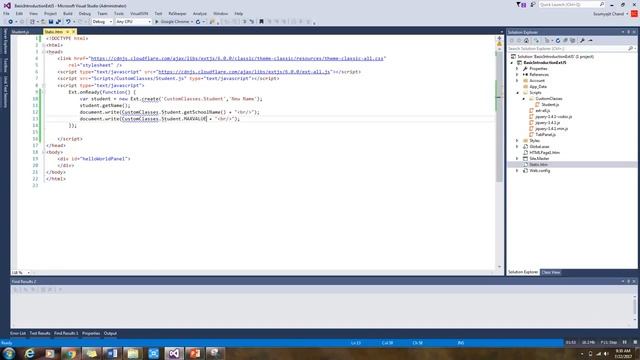
Task: Open Google Chrome from the taskbar
Action: [71, 353]
